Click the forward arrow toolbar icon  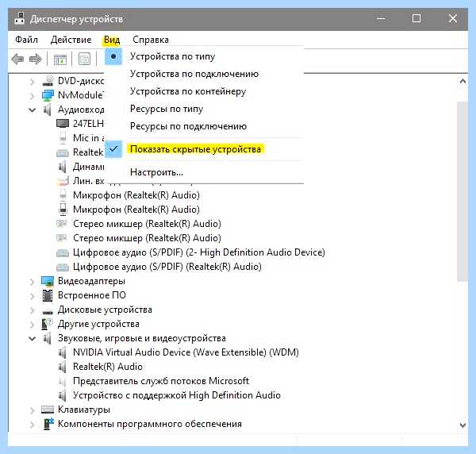35,59
